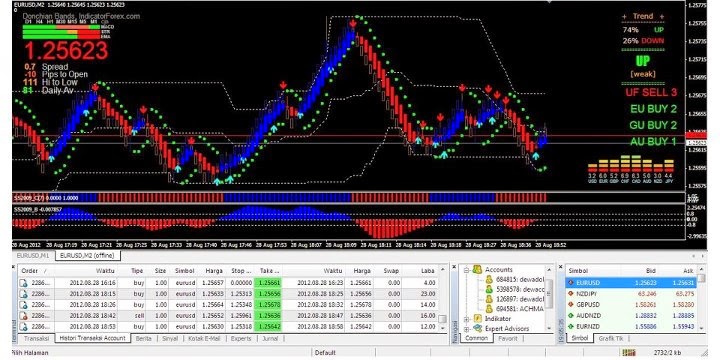Viewport: 720px width, 360px height.
Task: Click the connection status bars icon in status bar
Action: point(628,353)
